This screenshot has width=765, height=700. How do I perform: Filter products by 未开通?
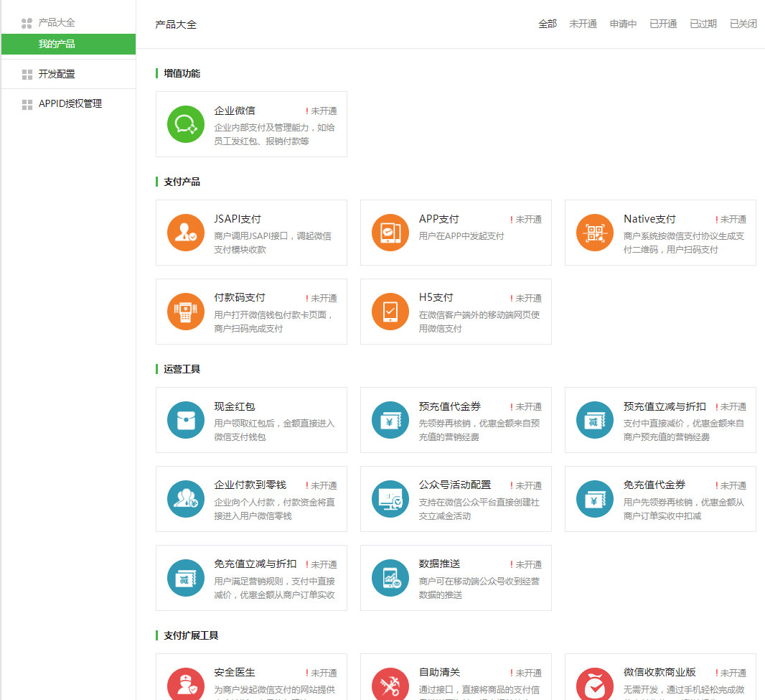click(583, 24)
